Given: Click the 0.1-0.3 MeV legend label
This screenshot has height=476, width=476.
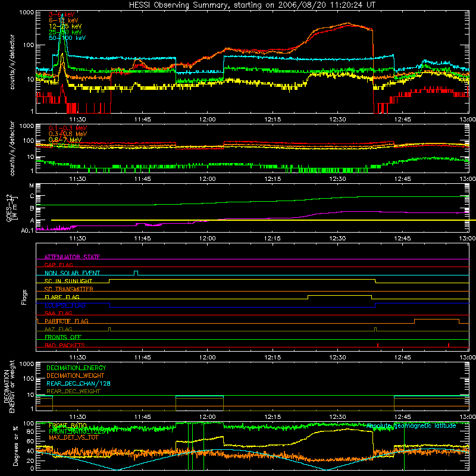Looking at the screenshot, I should click(x=68, y=128).
